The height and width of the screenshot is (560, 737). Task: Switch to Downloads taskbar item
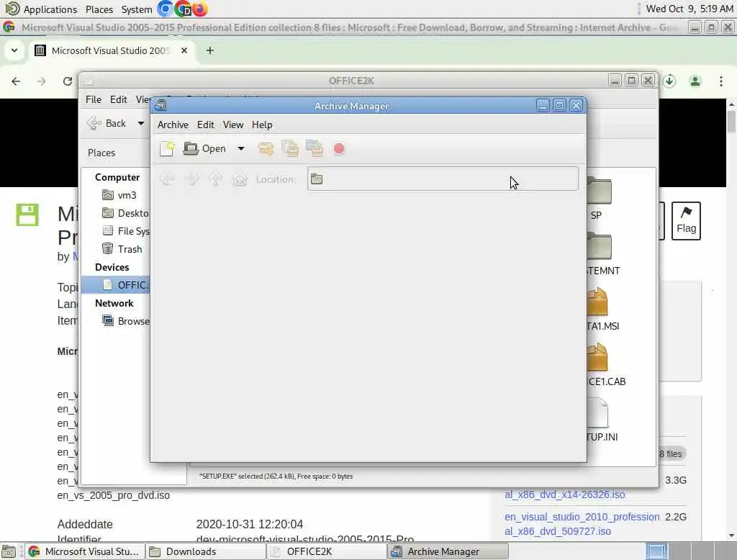(x=205, y=551)
